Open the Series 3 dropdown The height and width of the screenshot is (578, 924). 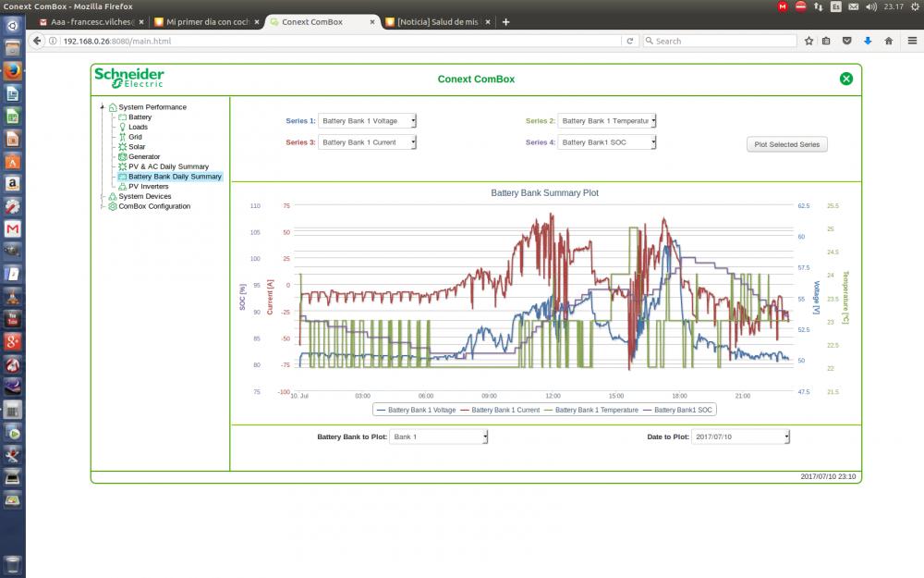point(367,142)
